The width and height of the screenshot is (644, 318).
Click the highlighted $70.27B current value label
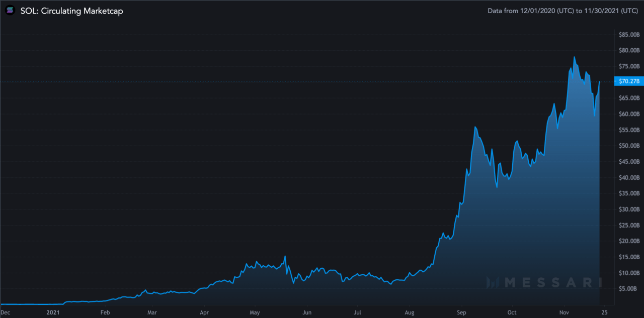coord(628,81)
